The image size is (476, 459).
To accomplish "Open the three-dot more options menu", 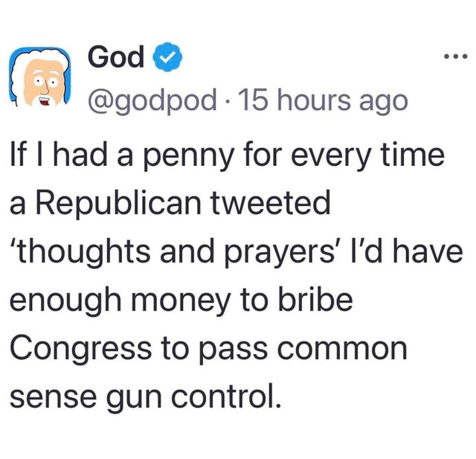I will tap(456, 57).
